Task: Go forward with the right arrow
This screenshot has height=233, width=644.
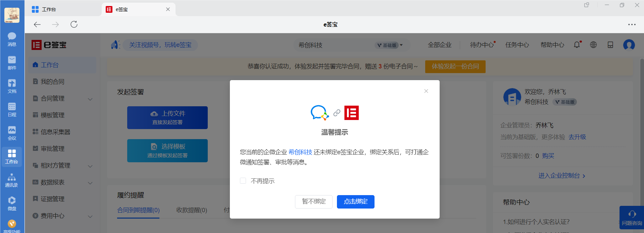Action: click(x=55, y=24)
